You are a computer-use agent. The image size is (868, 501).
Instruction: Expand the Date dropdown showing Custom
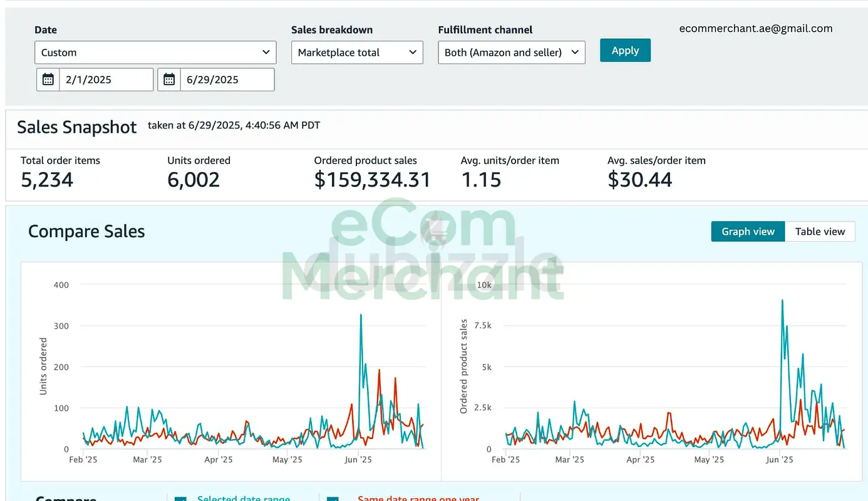click(x=155, y=53)
